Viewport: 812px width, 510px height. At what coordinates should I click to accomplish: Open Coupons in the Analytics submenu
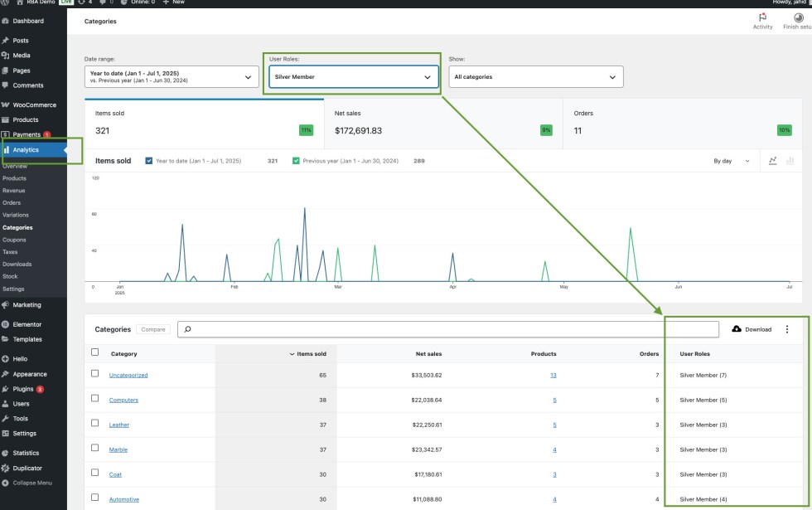[14, 240]
